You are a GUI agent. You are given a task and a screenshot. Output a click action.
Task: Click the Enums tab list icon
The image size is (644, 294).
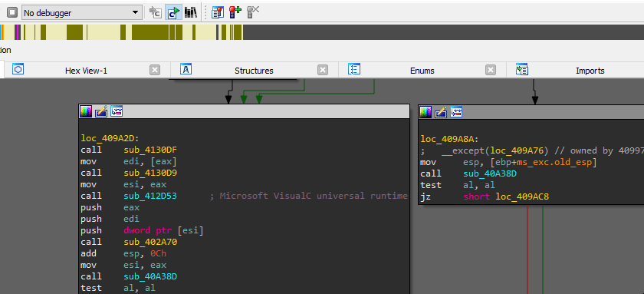click(353, 69)
